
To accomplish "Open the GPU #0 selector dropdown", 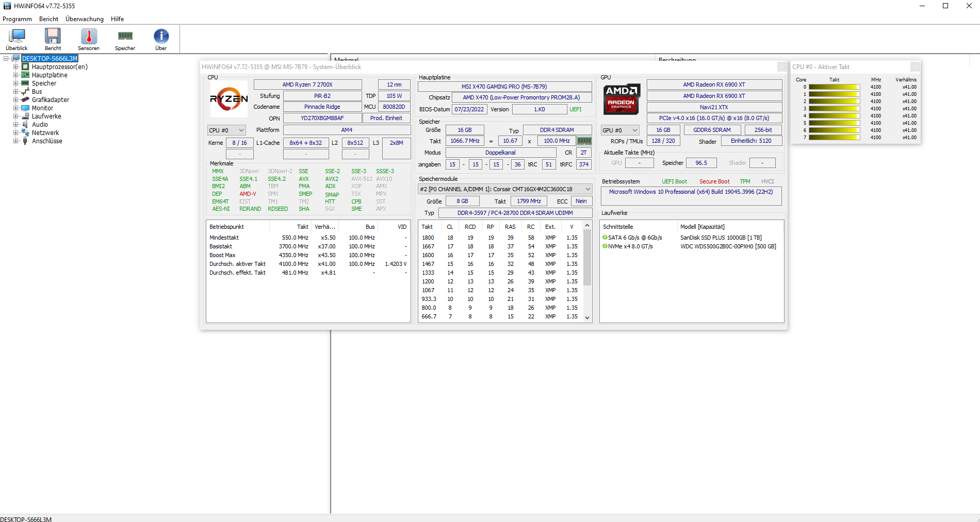I will [x=620, y=130].
